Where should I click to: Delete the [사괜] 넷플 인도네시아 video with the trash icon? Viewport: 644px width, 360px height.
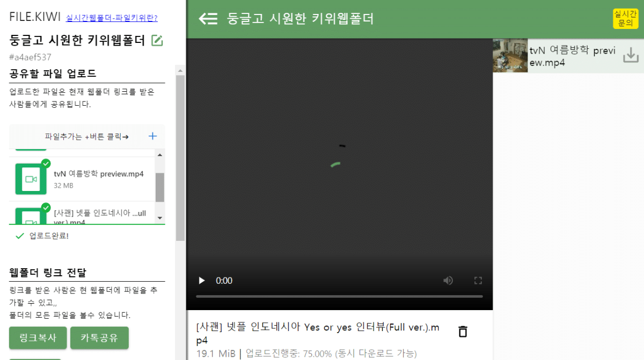(x=463, y=332)
